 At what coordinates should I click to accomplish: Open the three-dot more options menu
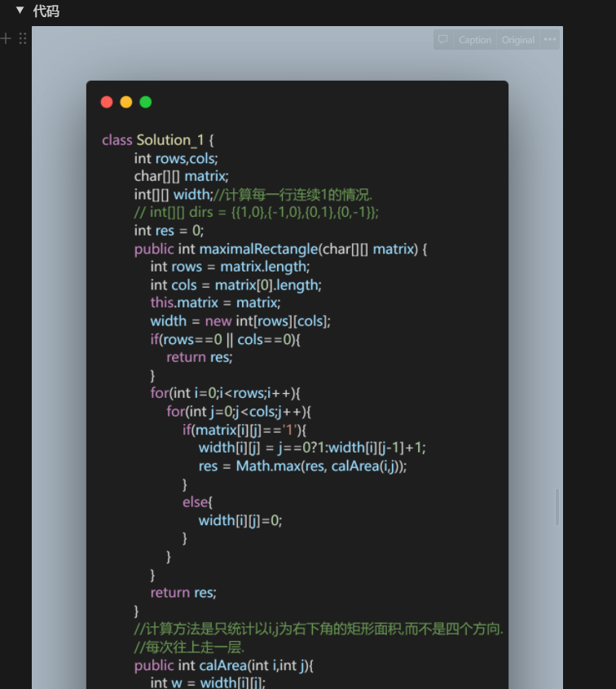click(550, 40)
